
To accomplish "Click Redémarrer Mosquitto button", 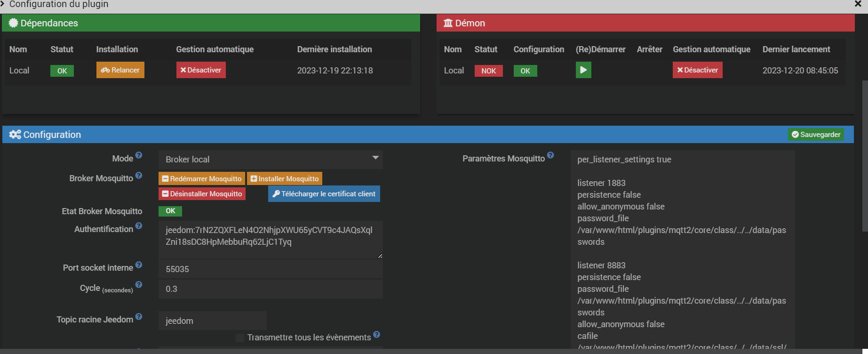I will [x=202, y=179].
